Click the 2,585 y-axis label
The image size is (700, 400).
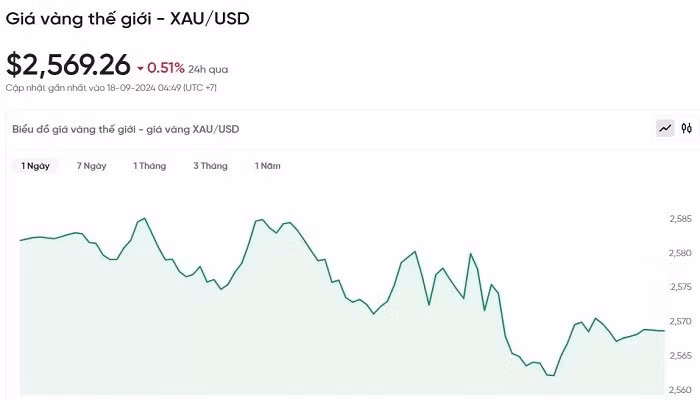pyautogui.click(x=680, y=219)
